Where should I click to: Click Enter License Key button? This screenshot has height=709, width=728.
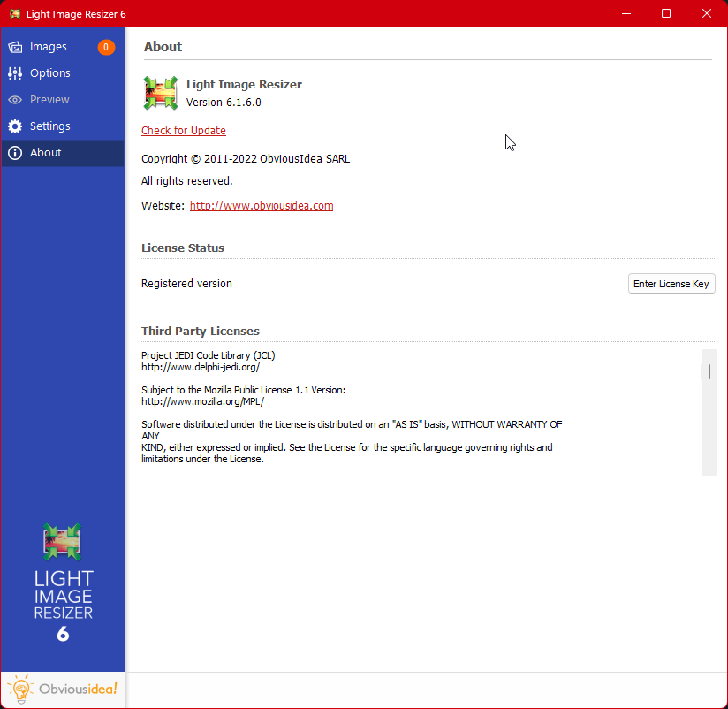671,284
